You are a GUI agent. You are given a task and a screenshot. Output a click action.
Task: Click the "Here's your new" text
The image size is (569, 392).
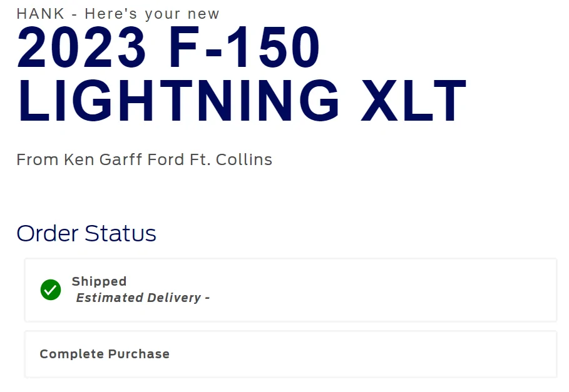tap(152, 14)
